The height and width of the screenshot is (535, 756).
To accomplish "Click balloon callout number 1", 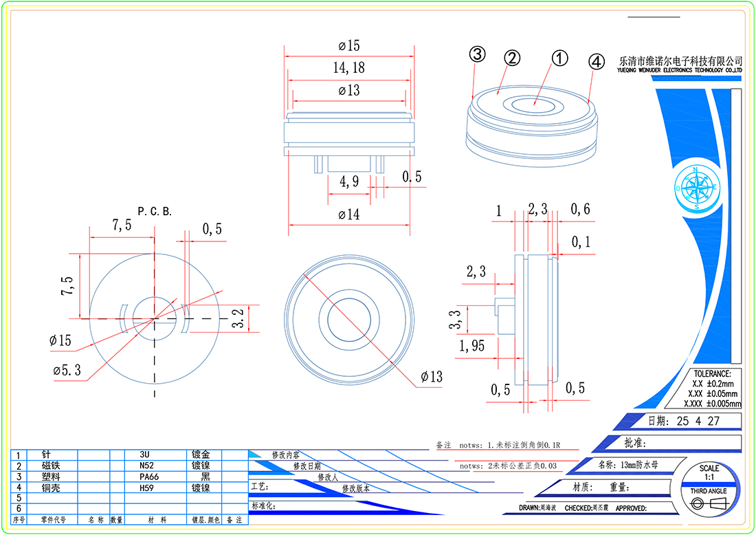I will 560,59.
